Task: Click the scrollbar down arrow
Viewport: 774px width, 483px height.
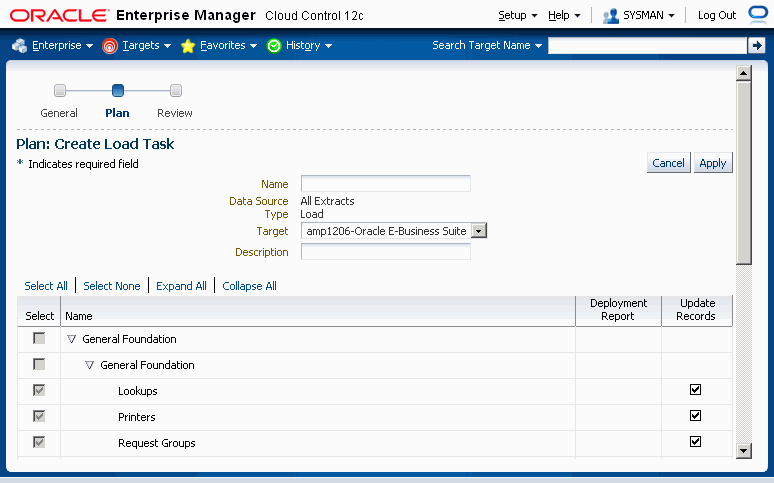Action: 743,450
